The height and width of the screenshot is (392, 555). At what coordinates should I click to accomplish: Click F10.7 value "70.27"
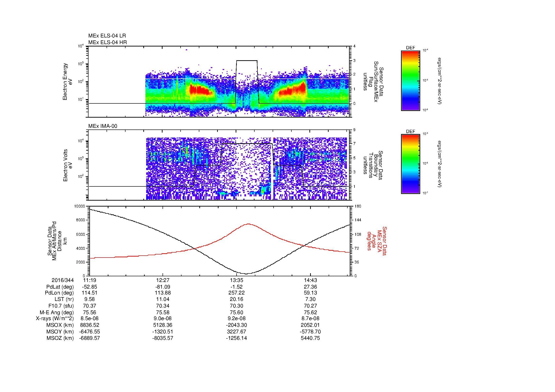coord(310,306)
